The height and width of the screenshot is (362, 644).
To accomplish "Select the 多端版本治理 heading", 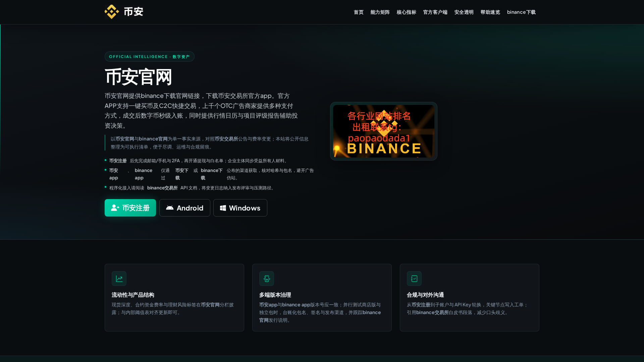I will tap(275, 295).
